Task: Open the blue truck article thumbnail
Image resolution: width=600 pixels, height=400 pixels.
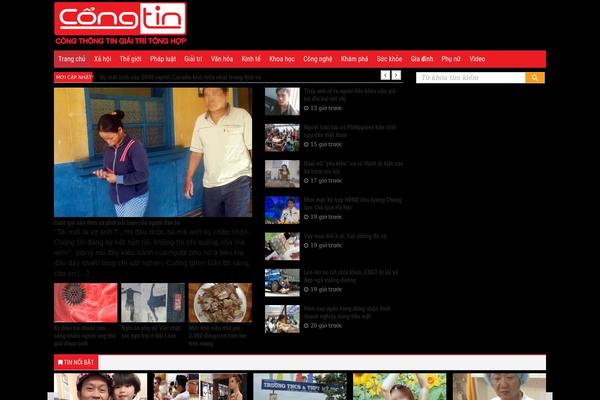Action: pyautogui.click(x=282, y=283)
